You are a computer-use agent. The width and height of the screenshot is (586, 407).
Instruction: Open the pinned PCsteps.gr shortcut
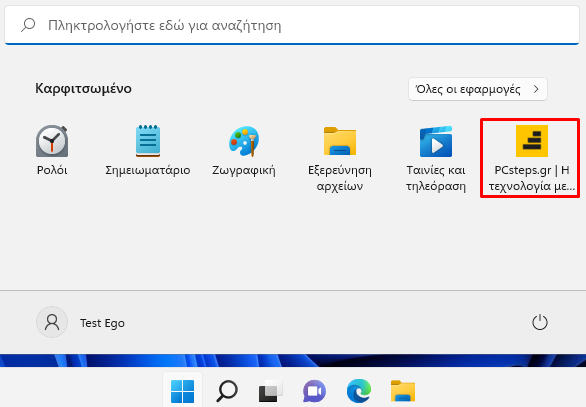531,158
